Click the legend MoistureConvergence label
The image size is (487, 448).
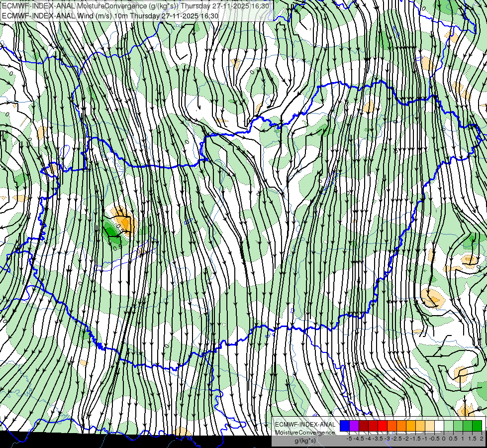305,433
